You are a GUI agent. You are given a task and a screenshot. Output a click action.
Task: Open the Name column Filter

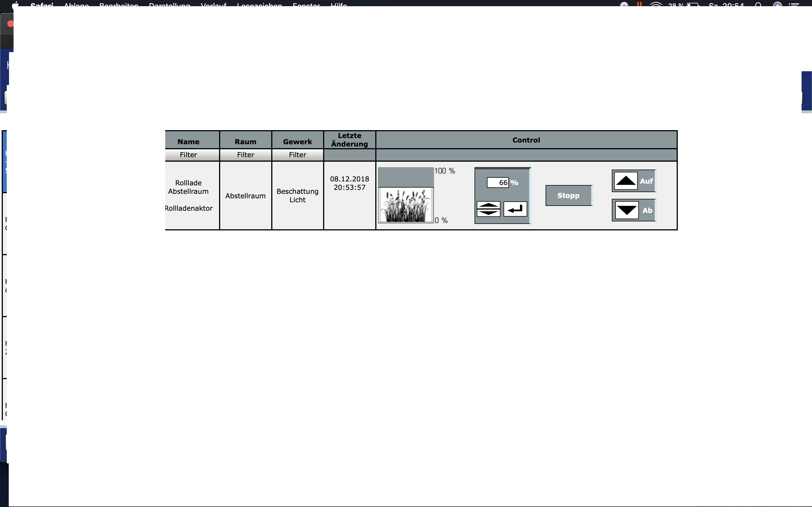click(188, 155)
